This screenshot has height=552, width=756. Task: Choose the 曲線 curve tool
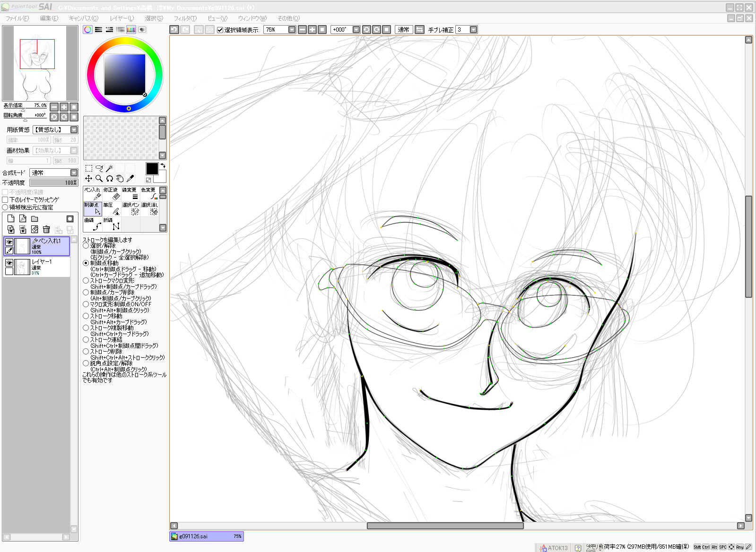point(93,224)
